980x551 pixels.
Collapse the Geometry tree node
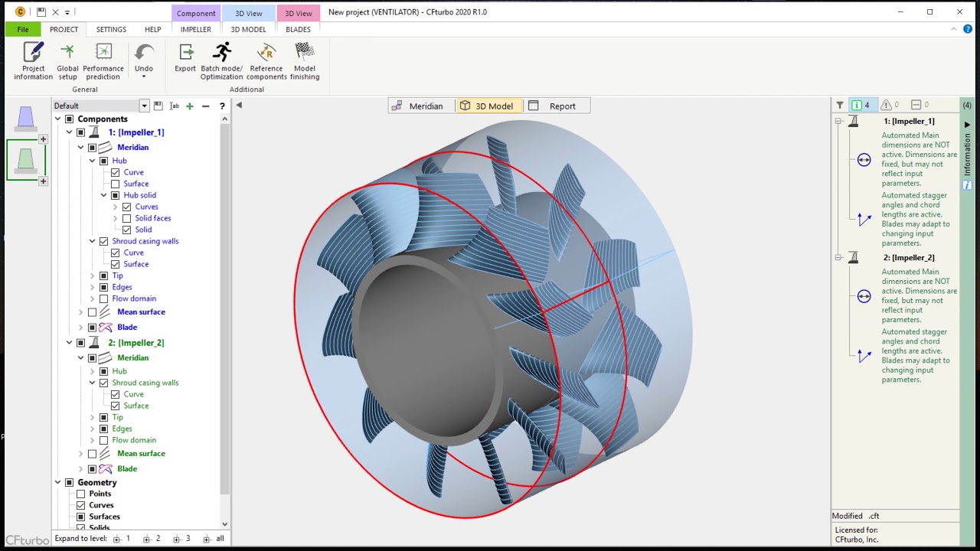click(x=58, y=482)
